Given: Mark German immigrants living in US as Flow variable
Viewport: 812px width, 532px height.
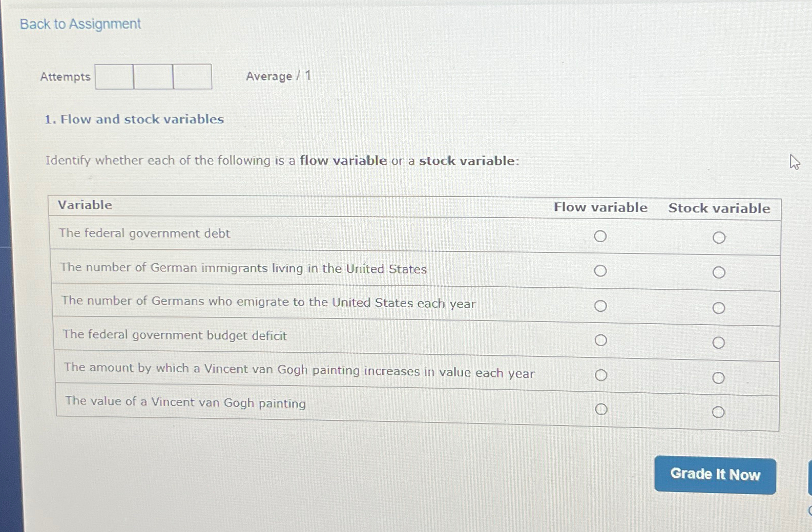Looking at the screenshot, I should [x=601, y=271].
